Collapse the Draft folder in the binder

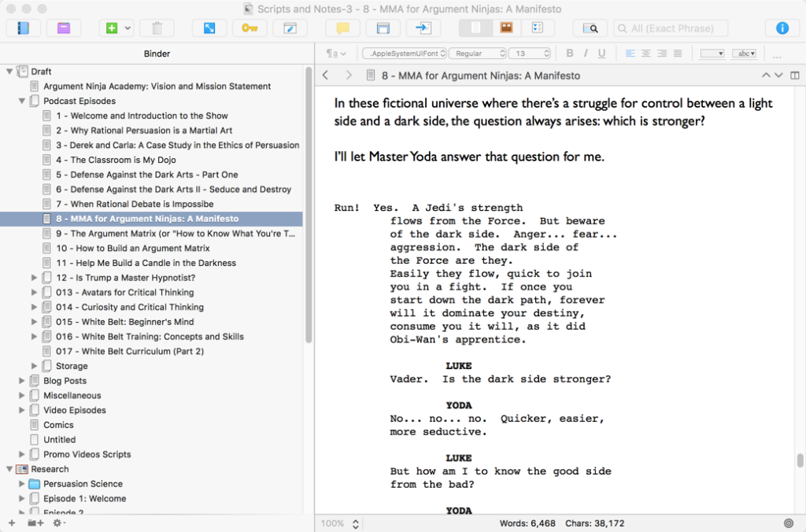[9, 72]
